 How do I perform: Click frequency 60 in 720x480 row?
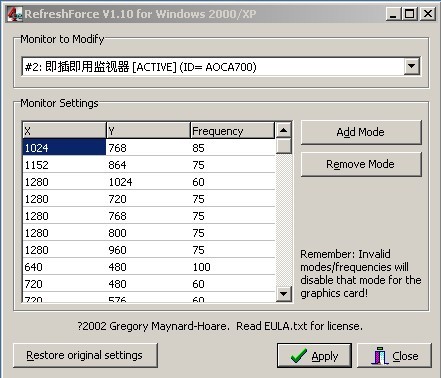[198, 284]
